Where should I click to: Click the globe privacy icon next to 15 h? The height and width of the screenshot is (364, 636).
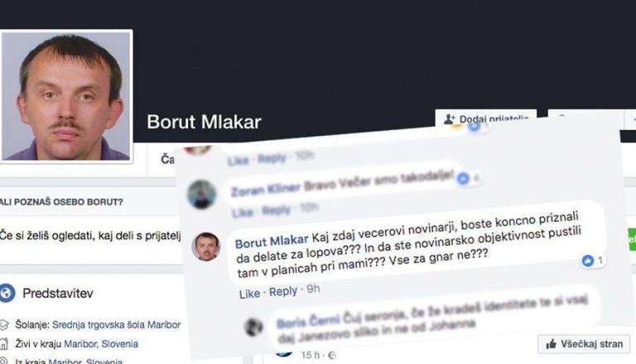click(x=332, y=356)
